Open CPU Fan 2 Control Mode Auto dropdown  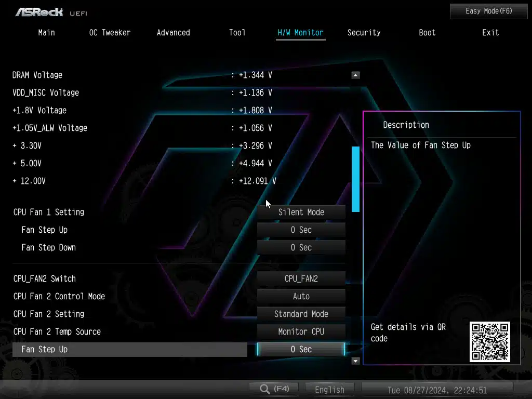[x=301, y=297]
